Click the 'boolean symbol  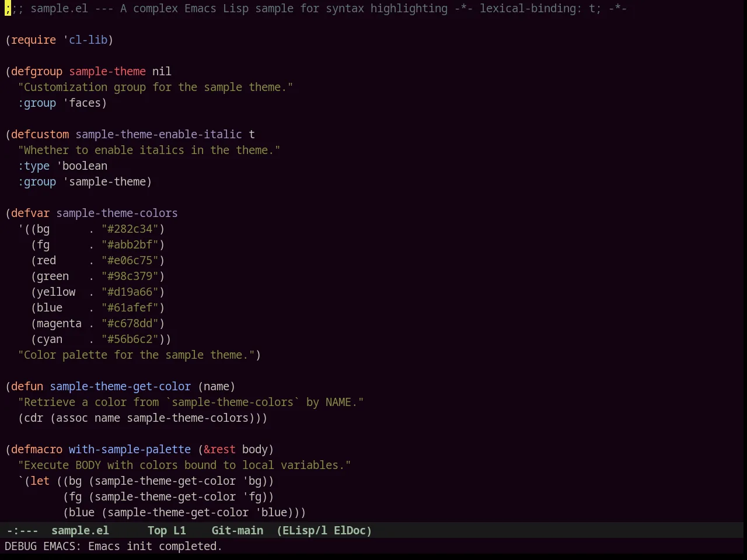tap(82, 166)
